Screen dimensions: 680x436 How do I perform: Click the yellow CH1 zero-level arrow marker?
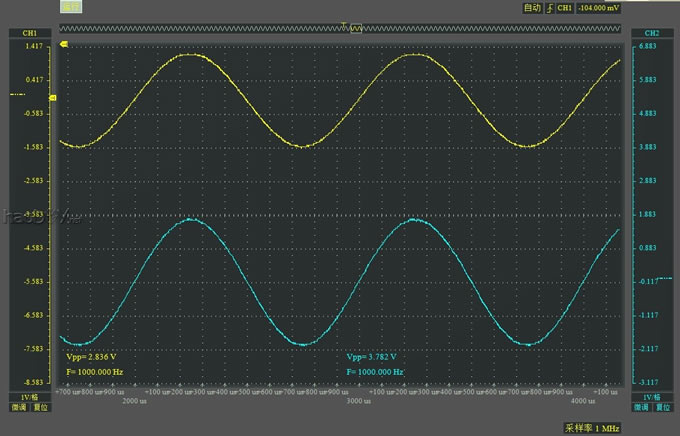tap(52, 97)
